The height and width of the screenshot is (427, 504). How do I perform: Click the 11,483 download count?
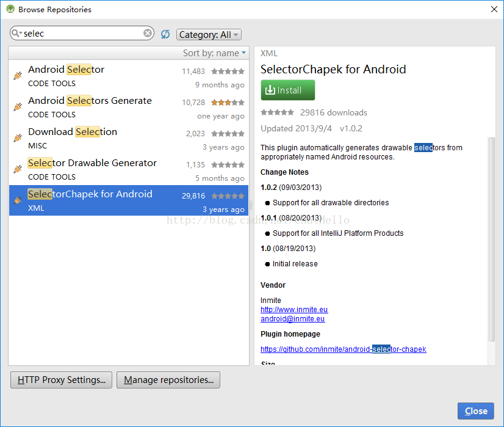[193, 71]
